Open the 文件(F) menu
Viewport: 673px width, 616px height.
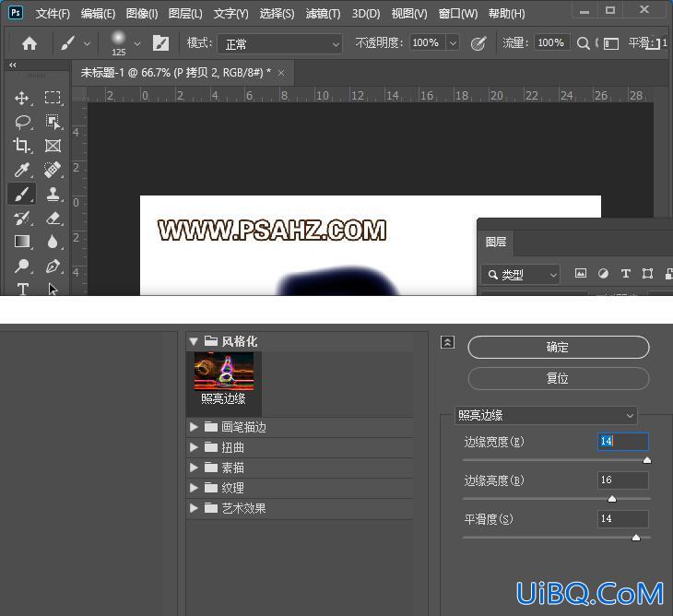click(x=53, y=14)
